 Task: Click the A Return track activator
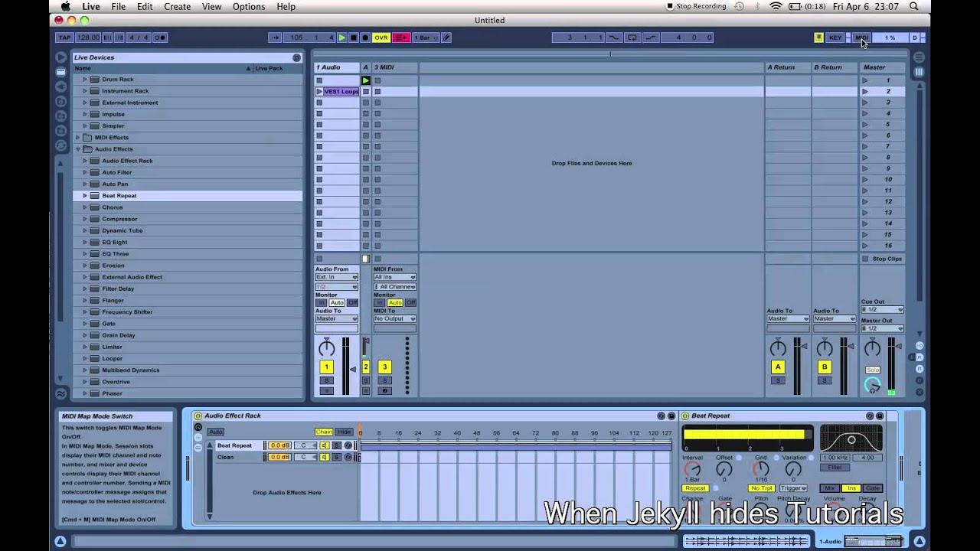778,367
